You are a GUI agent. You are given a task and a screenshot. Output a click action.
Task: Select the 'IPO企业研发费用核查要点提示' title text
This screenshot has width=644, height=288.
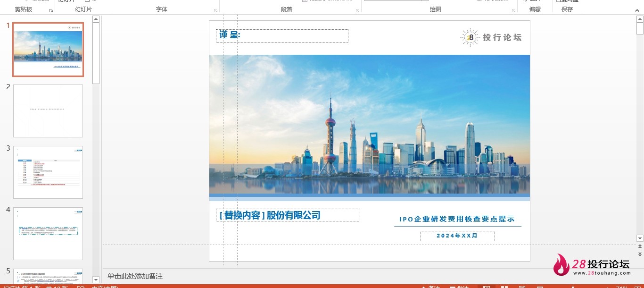(x=457, y=219)
